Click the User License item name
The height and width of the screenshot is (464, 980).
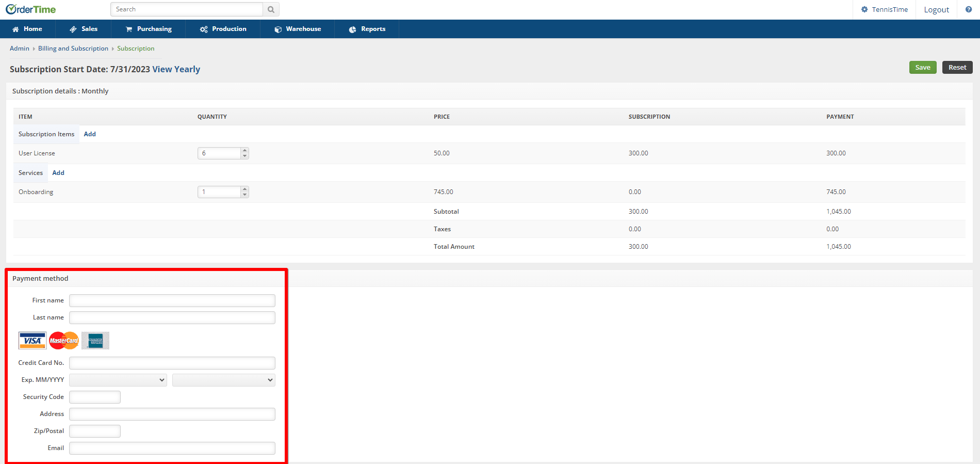coord(37,153)
